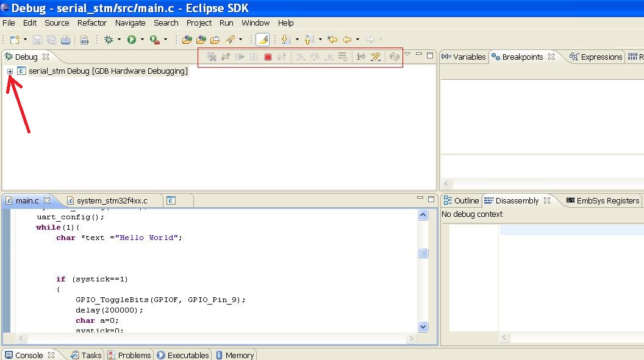Image resolution: width=644 pixels, height=360 pixels.
Task: Open the dropdown arrow next to Debug button
Action: pos(119,40)
